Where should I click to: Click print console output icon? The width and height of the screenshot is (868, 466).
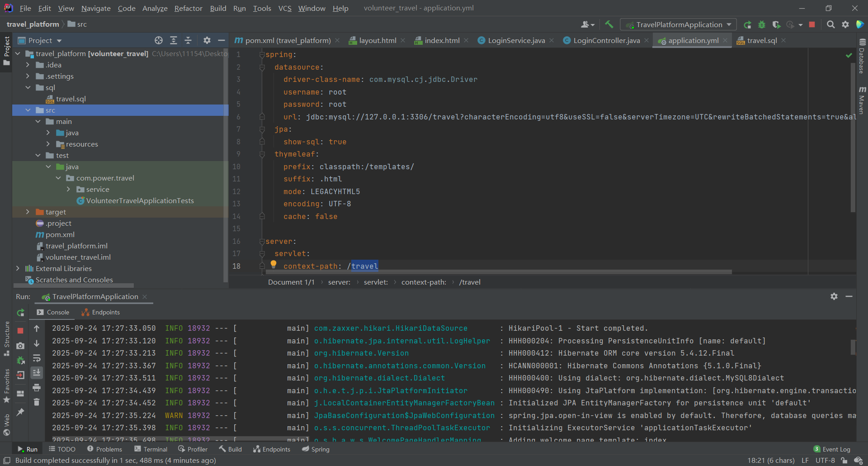click(37, 387)
